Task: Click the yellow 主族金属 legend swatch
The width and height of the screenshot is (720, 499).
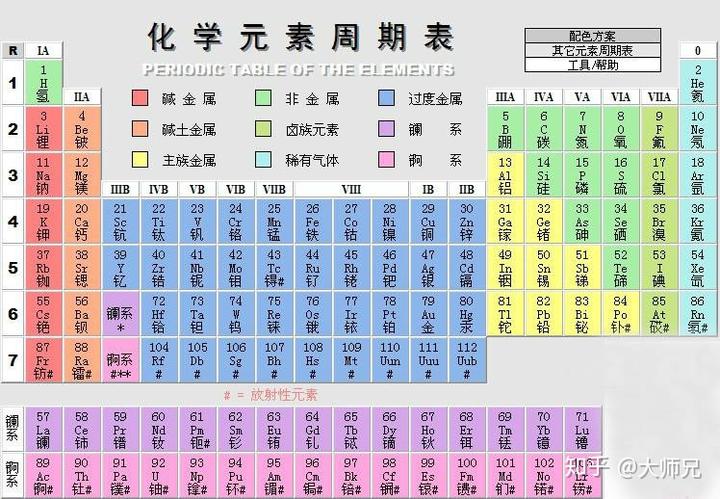Action: click(x=140, y=160)
